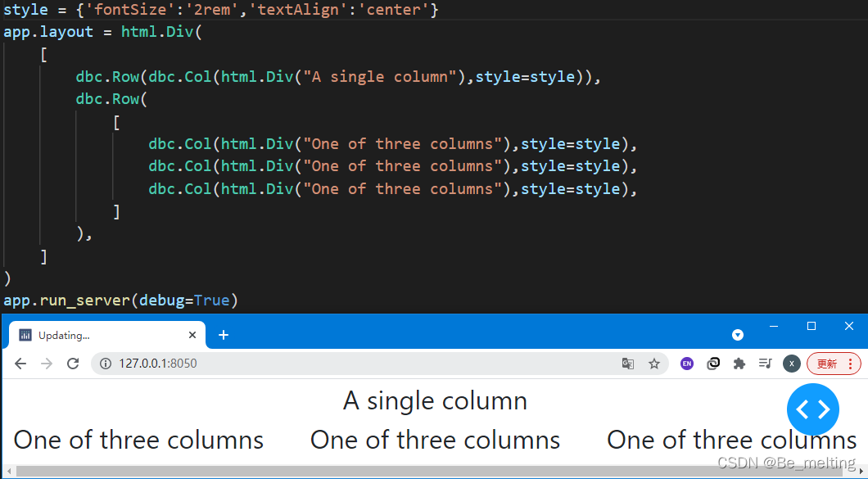Click the spiral extension icon in toolbar

(713, 364)
